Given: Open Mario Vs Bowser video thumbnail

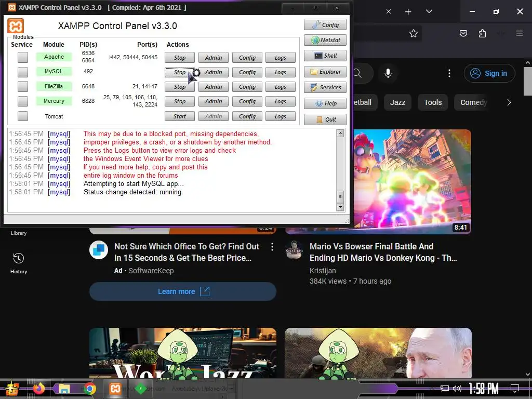Looking at the screenshot, I should click(x=412, y=181).
